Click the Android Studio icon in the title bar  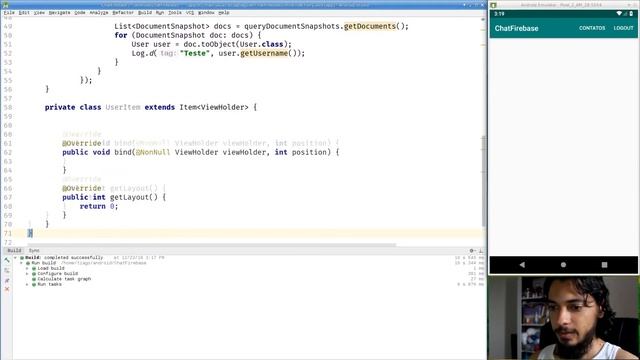point(5,5)
